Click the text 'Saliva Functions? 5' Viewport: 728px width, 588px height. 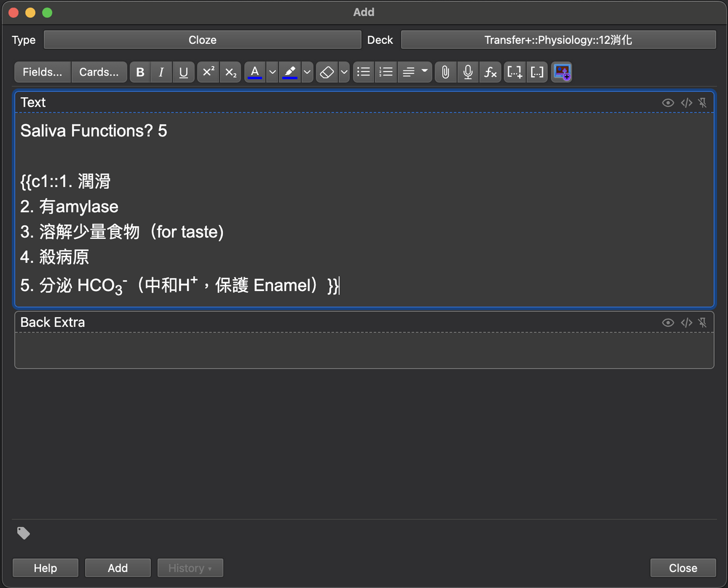click(x=94, y=131)
